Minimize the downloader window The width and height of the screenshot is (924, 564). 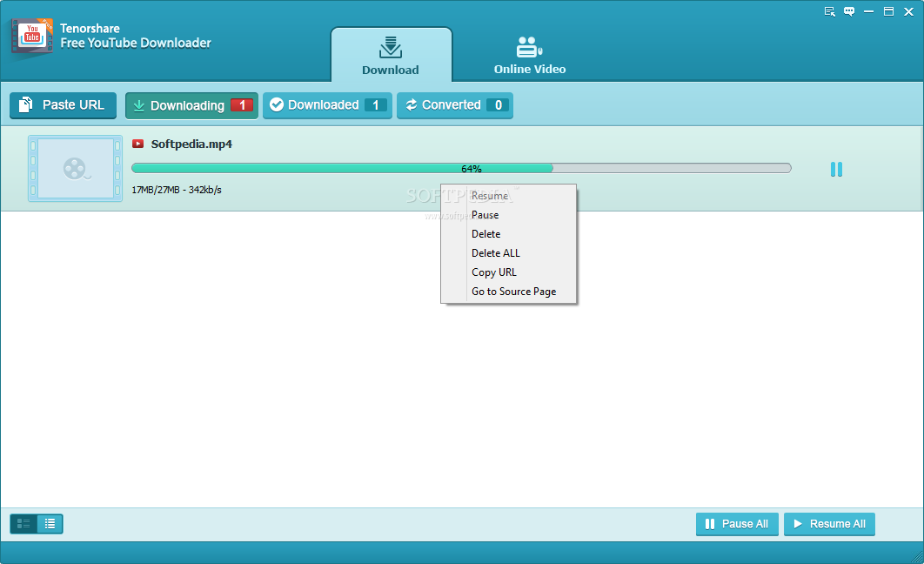coord(868,12)
